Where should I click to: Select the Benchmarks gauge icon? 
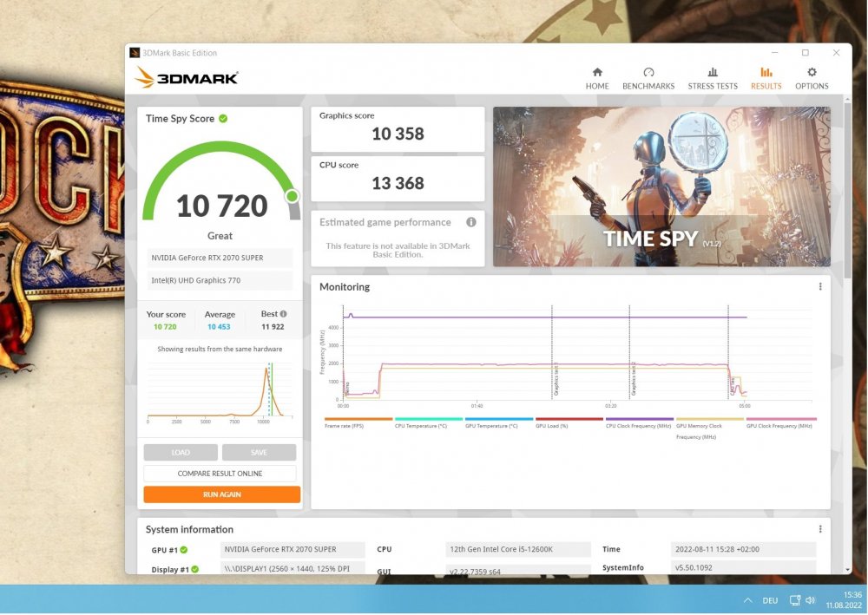click(x=648, y=73)
